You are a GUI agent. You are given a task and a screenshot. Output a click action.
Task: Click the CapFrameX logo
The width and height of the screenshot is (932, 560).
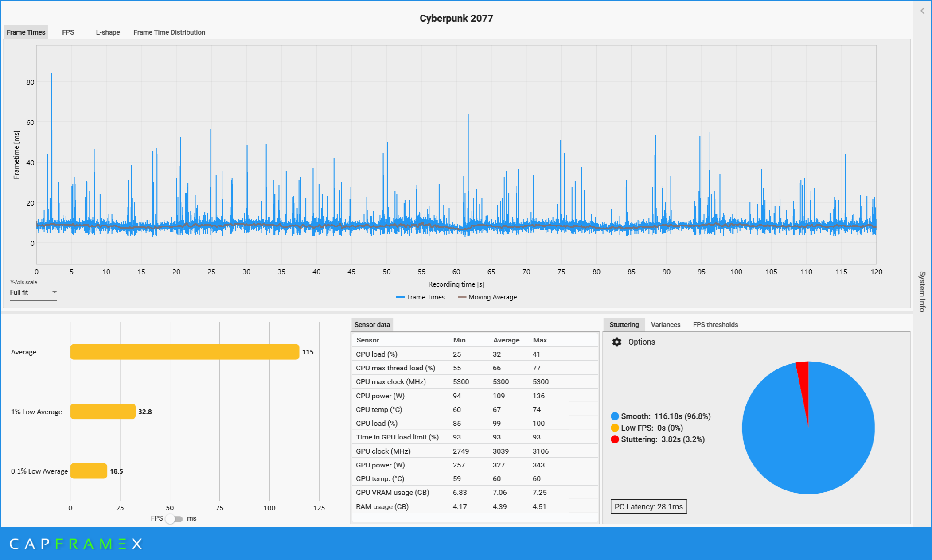(75, 544)
